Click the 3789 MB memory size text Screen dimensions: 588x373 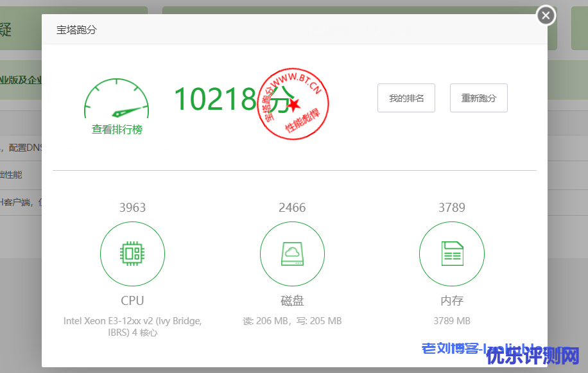point(452,321)
